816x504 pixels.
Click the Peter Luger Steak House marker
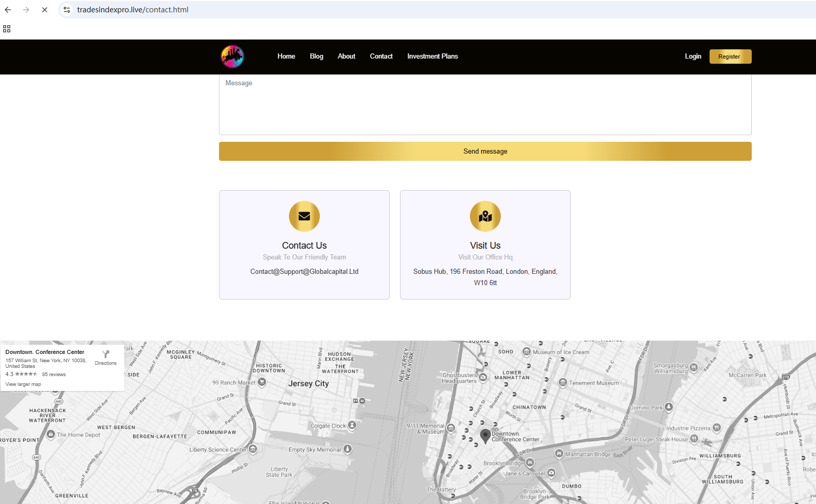[694, 439]
